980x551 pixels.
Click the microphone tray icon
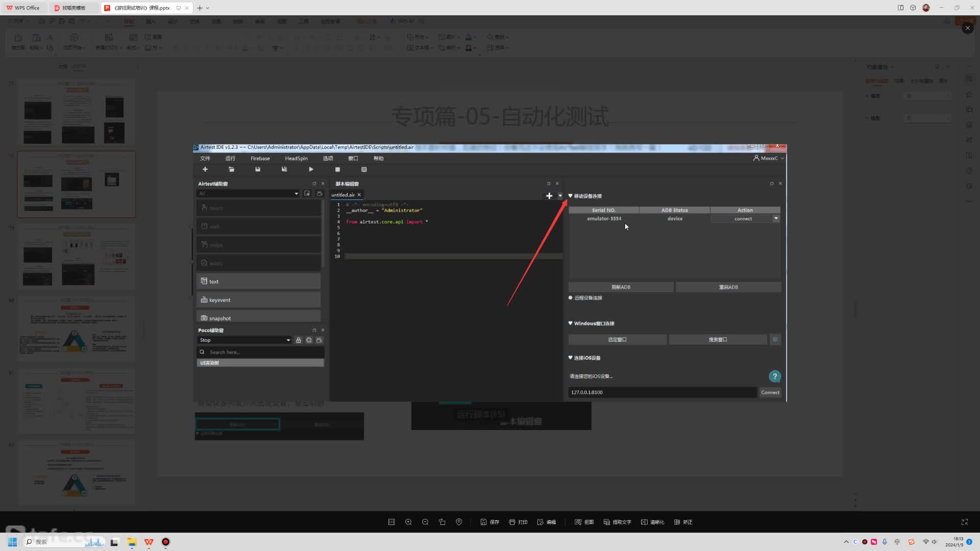click(885, 542)
